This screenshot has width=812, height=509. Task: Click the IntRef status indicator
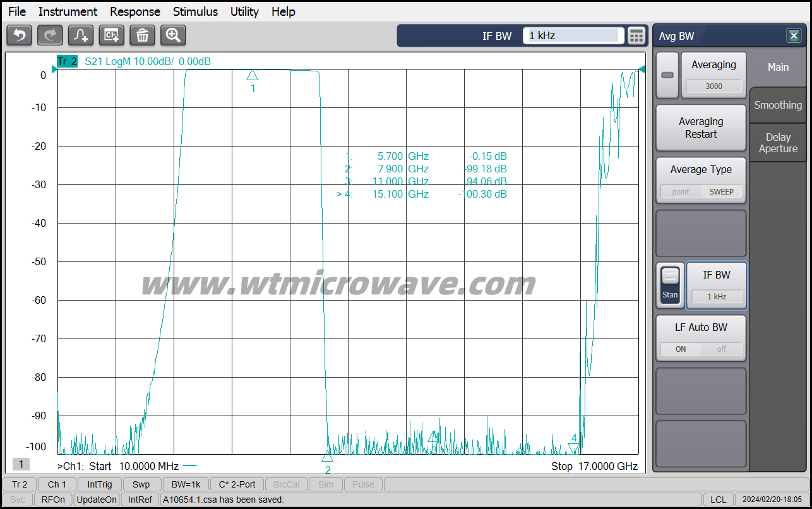click(x=140, y=500)
